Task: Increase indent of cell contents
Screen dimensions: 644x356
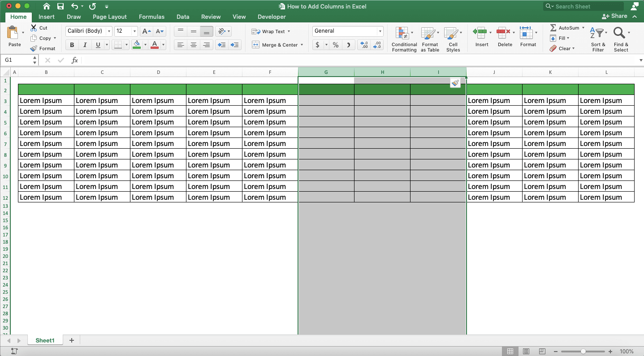Action: [234, 45]
